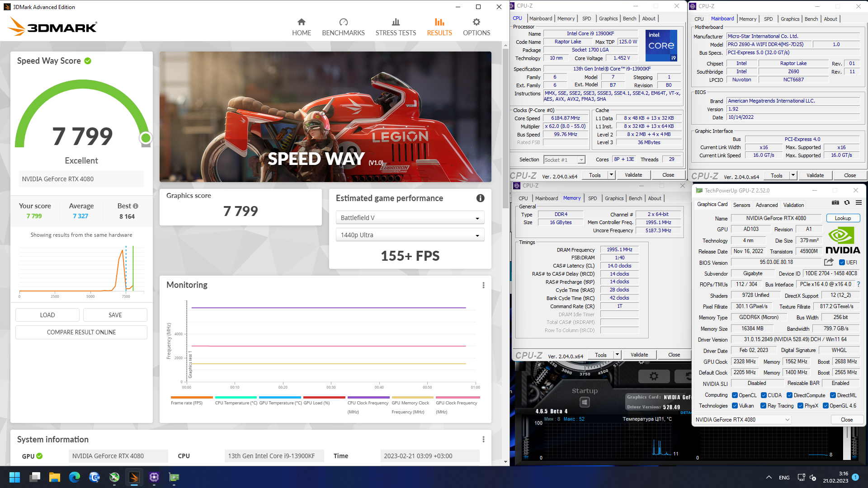Click the CPU Clock Frequency legend color bar

coord(368,398)
